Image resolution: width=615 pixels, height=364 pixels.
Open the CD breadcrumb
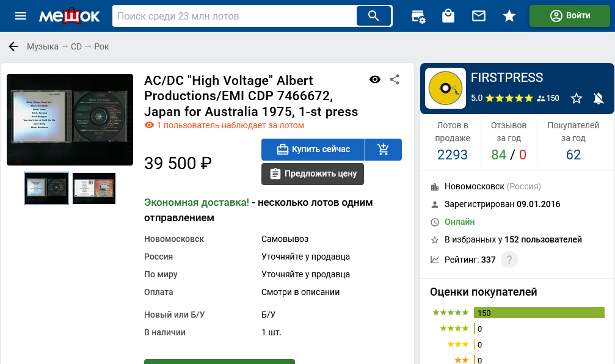76,46
